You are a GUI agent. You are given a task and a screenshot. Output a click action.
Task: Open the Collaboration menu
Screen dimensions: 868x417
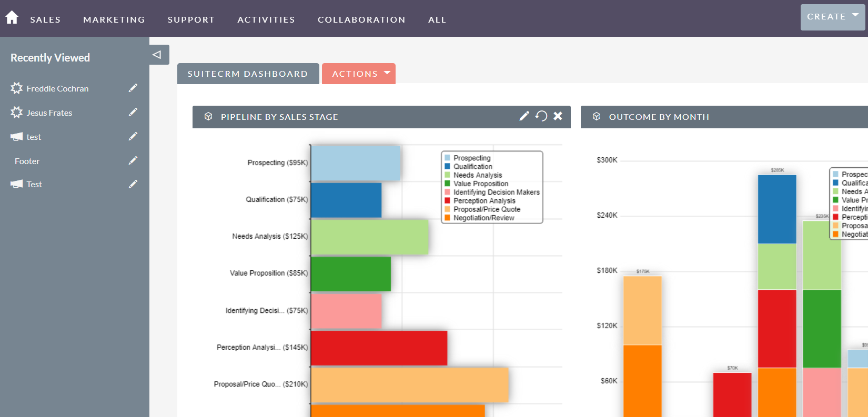point(361,19)
